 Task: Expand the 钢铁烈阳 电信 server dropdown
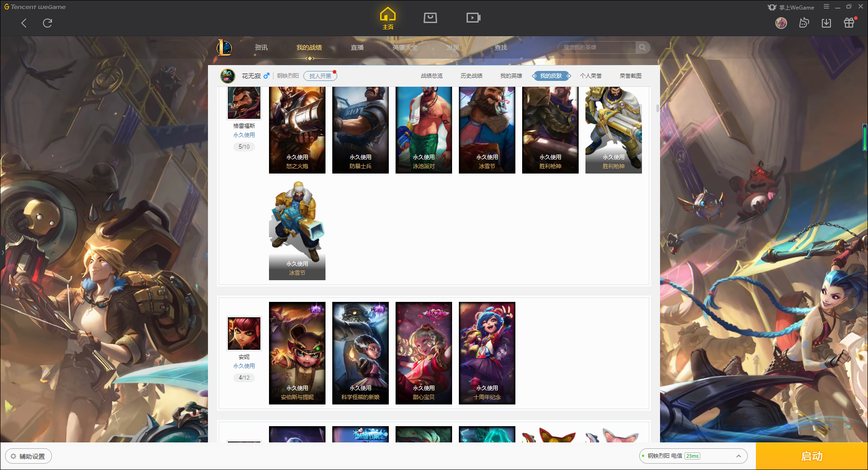click(693, 456)
